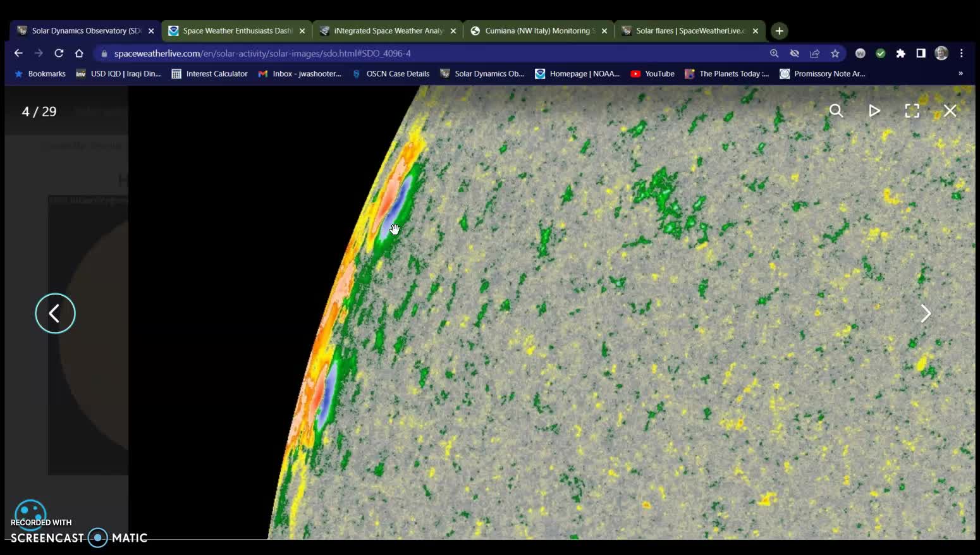The image size is (980, 555).
Task: Open the Chrome three-dot menu
Action: pyautogui.click(x=961, y=54)
